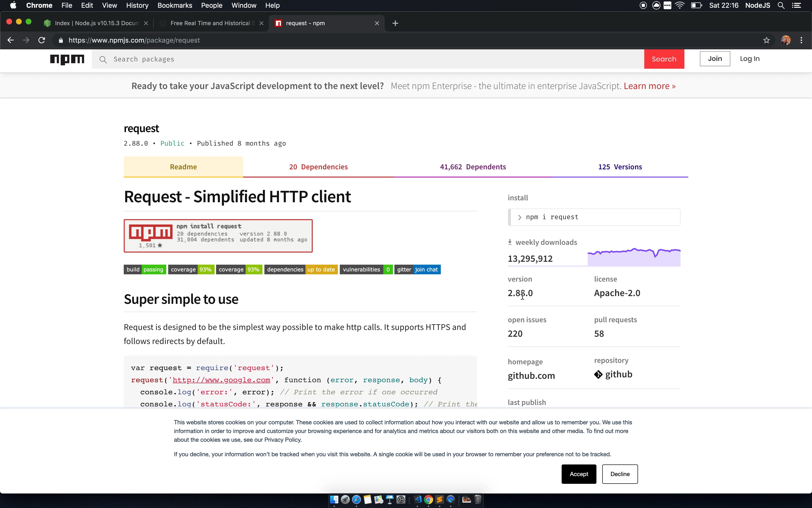Switch to the 20 Dependencies tab
Viewport: 812px width, 508px height.
[319, 167]
